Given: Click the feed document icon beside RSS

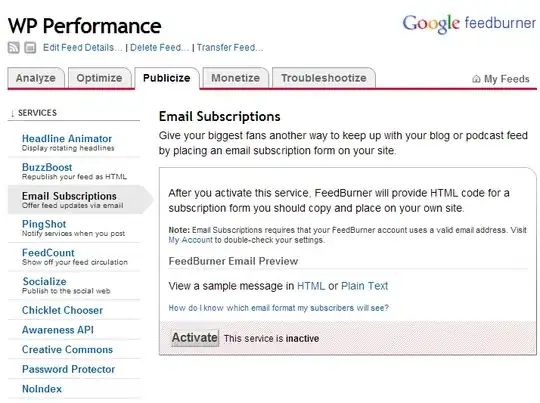Looking at the screenshot, I should (x=30, y=48).
